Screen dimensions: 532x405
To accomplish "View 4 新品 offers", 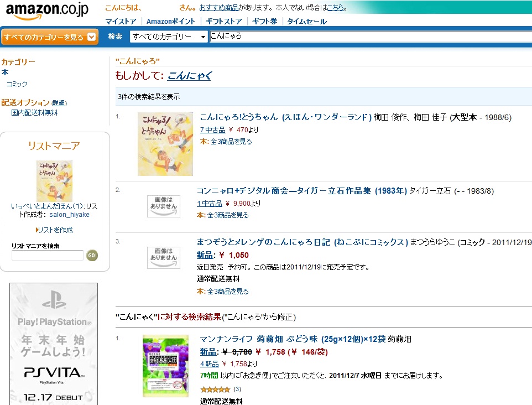I will pos(210,364).
